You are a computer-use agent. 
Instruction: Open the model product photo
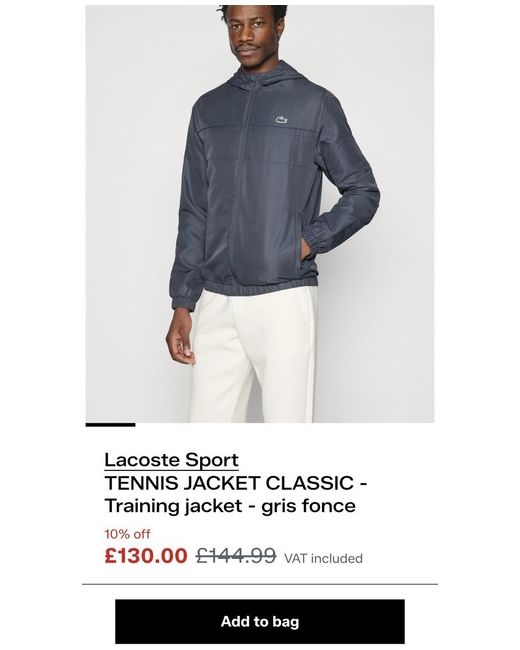click(260, 213)
